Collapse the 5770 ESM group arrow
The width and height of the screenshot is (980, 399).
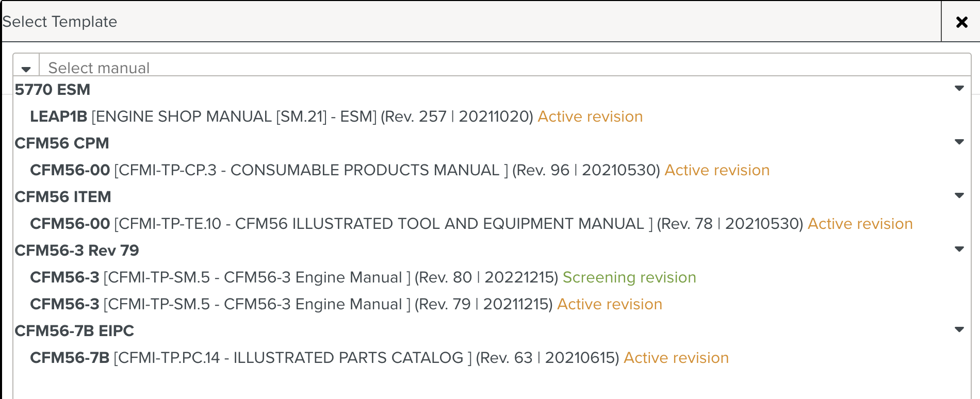tap(959, 88)
